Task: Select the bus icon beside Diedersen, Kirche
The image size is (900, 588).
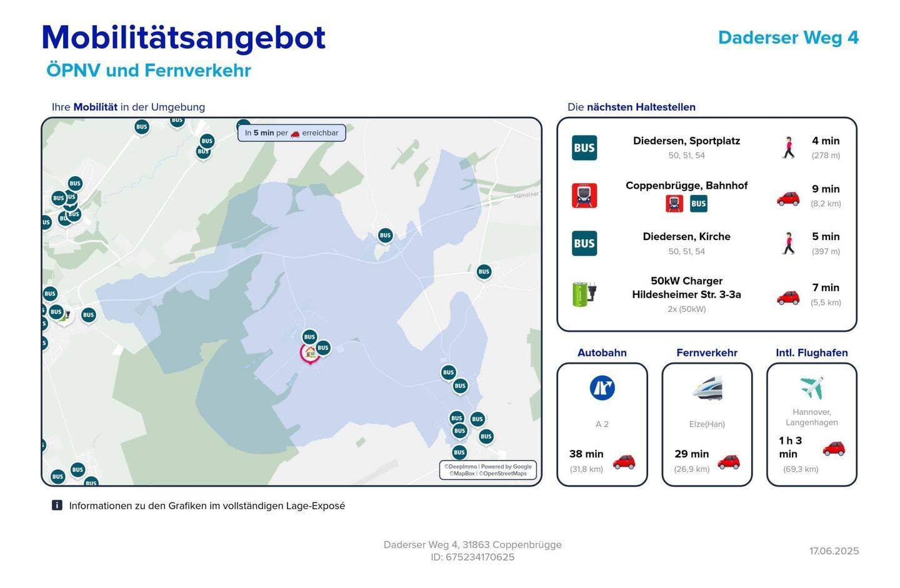Action: [584, 244]
